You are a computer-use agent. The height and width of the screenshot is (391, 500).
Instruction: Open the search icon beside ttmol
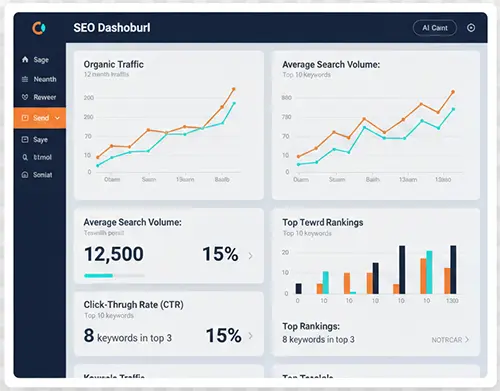coord(25,157)
